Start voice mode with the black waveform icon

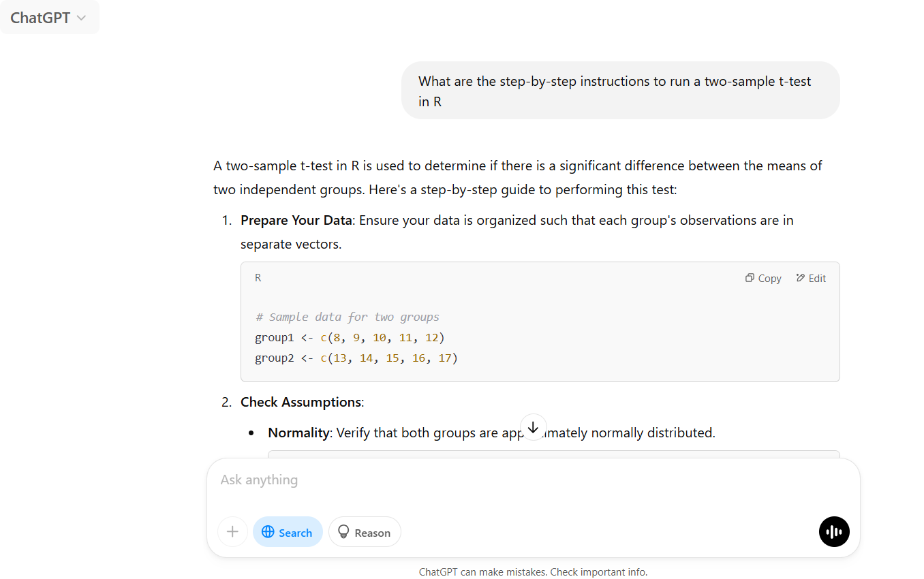pyautogui.click(x=834, y=531)
